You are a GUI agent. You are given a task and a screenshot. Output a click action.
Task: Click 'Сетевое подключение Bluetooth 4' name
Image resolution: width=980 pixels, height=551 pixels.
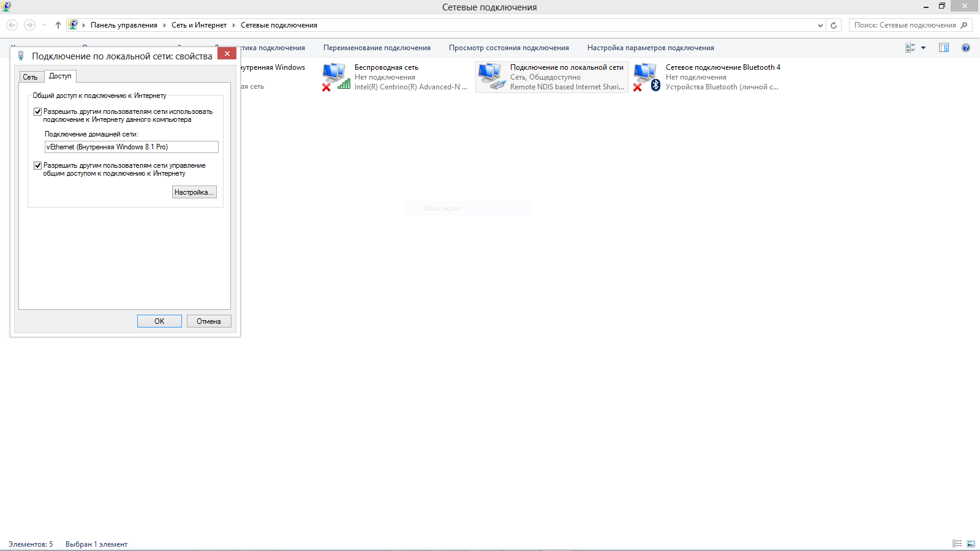click(723, 67)
